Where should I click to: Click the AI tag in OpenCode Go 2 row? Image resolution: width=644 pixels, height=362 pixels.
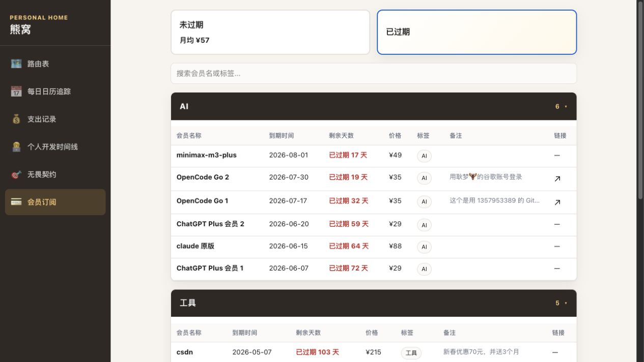[424, 178]
